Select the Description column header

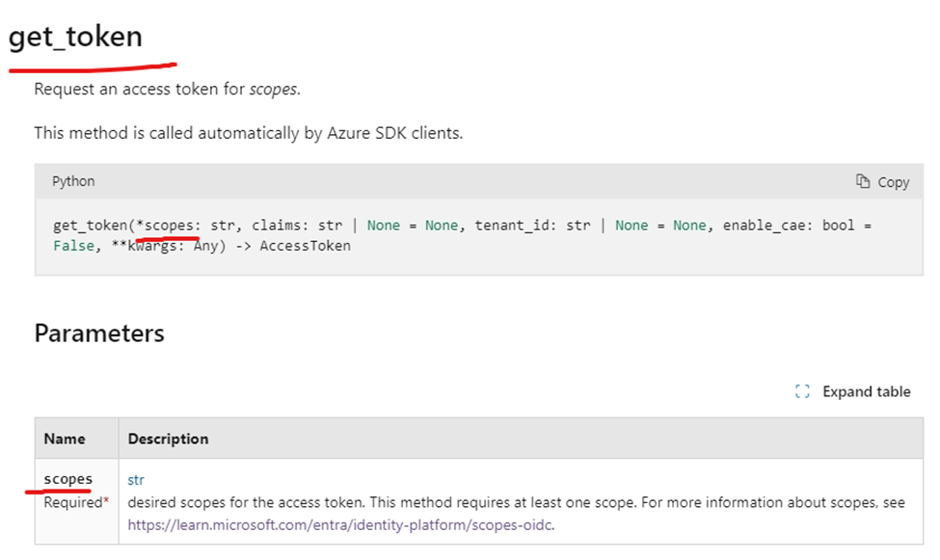pos(169,439)
